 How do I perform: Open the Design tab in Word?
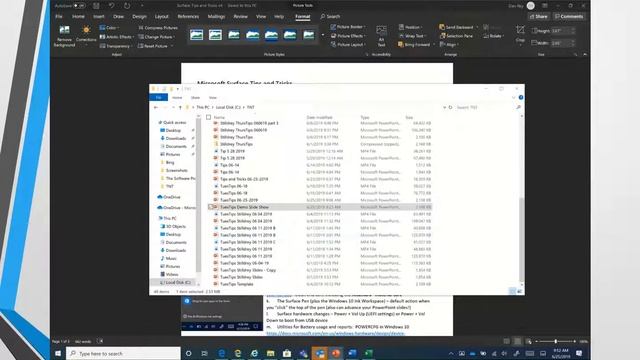139,16
